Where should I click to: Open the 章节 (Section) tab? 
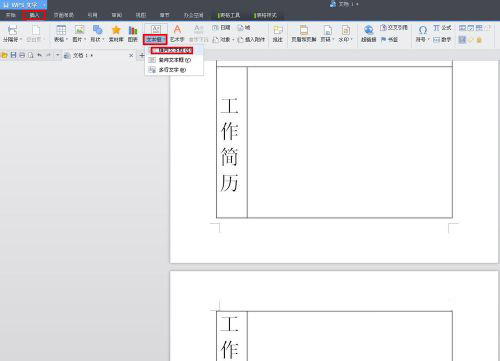click(x=164, y=15)
